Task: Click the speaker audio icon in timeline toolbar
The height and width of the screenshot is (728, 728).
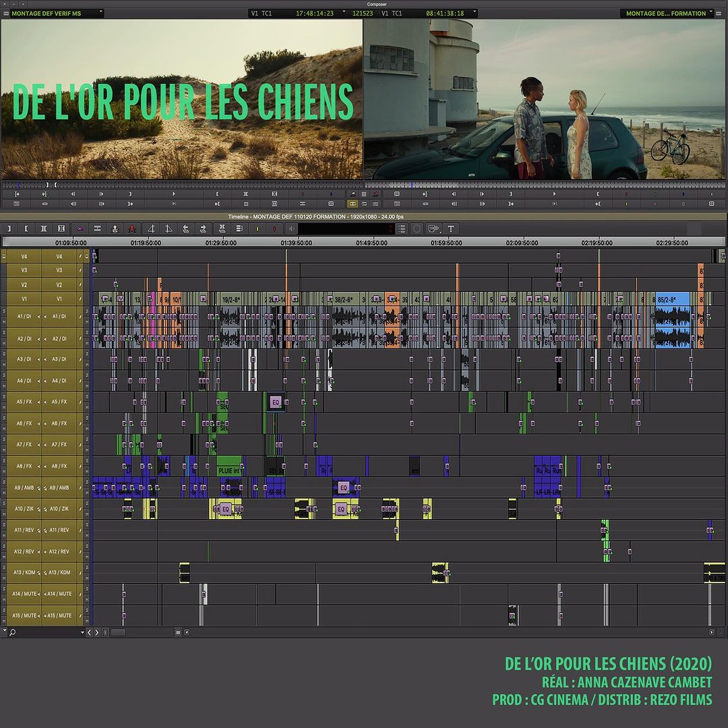Action: 291,229
